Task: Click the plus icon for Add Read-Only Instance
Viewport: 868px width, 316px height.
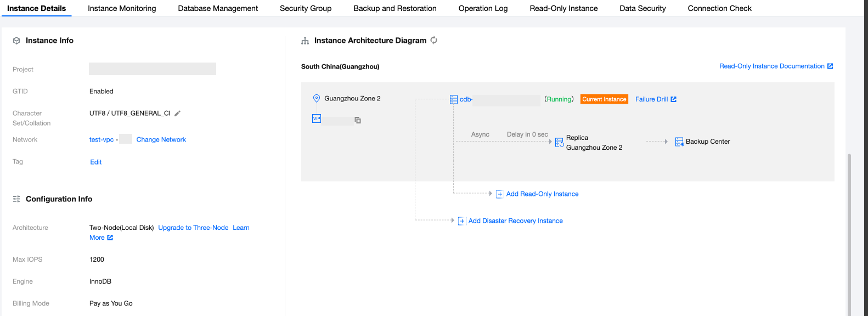Action: pyautogui.click(x=500, y=194)
